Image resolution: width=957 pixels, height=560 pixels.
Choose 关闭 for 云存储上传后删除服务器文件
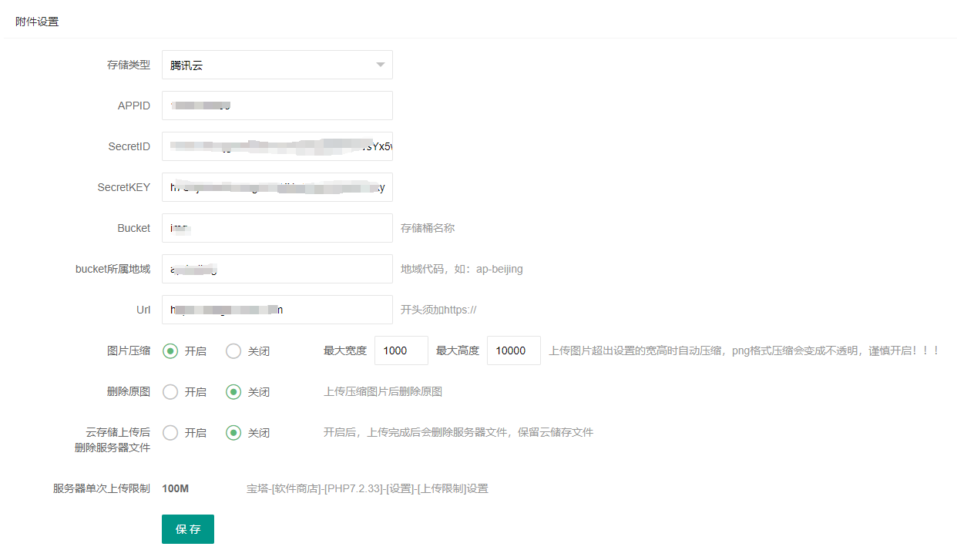pyautogui.click(x=233, y=433)
